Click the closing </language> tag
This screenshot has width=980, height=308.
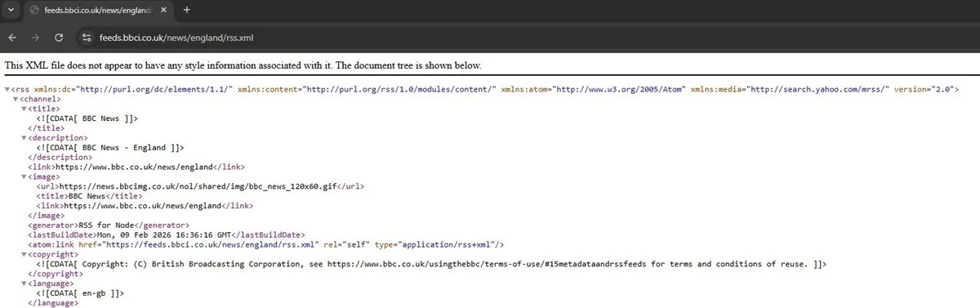53,302
